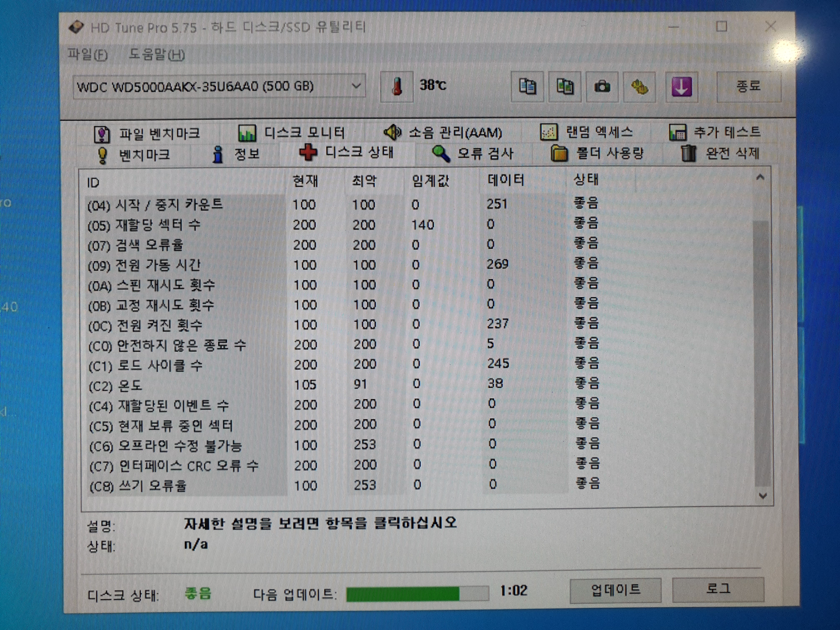Screen dimensions: 840x630
Task: Open the 파일(F) menu
Action: (x=88, y=55)
